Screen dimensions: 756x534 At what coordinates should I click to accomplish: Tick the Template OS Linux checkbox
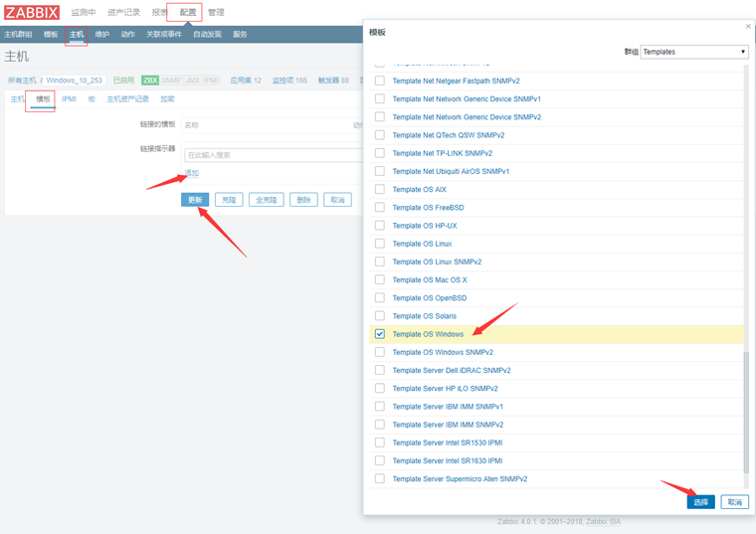pos(380,244)
